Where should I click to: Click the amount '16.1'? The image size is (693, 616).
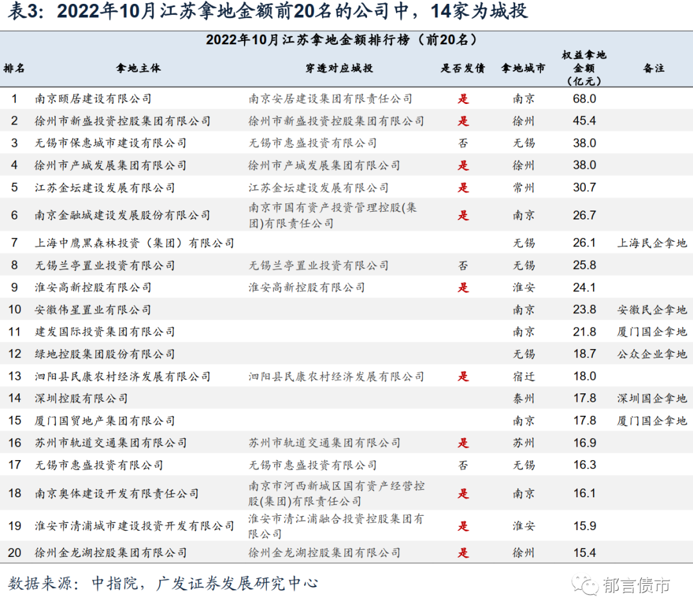point(585,493)
